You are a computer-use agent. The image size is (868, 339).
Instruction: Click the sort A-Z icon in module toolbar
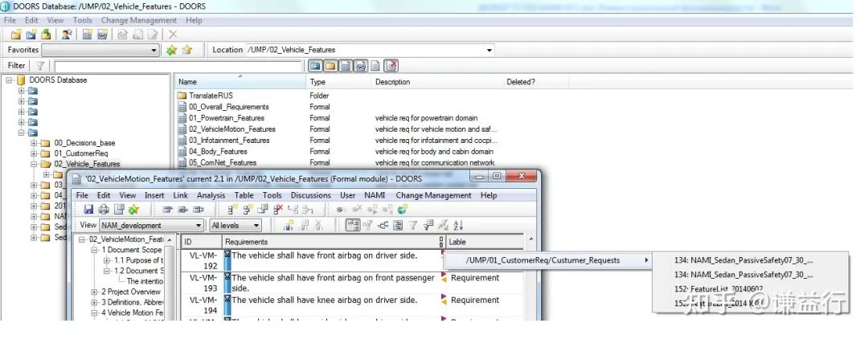click(x=458, y=226)
